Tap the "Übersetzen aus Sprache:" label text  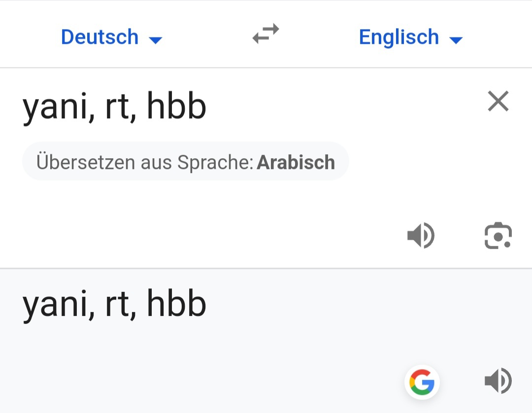point(145,162)
